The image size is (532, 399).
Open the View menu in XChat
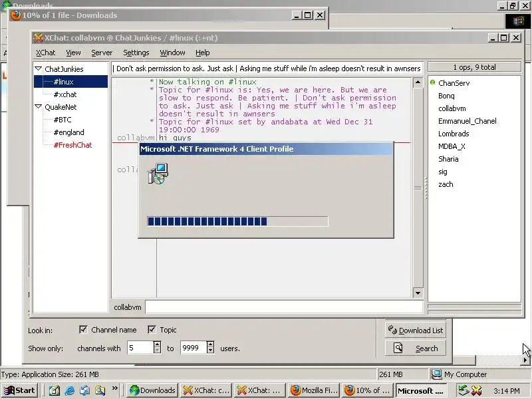pos(73,53)
